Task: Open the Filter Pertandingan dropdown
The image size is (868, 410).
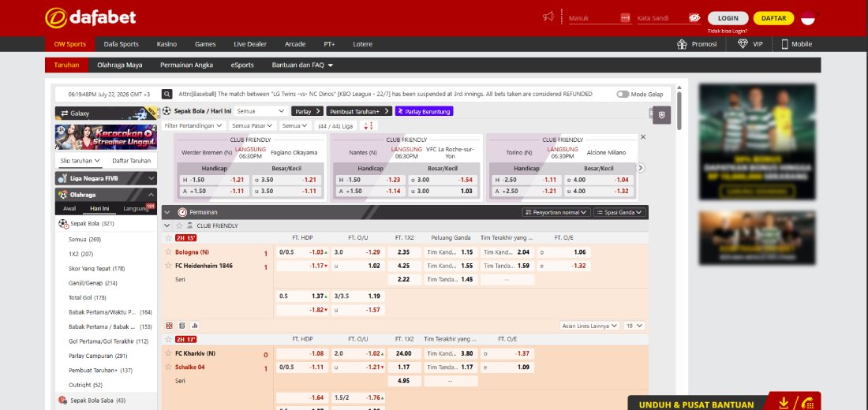Action: tap(194, 125)
